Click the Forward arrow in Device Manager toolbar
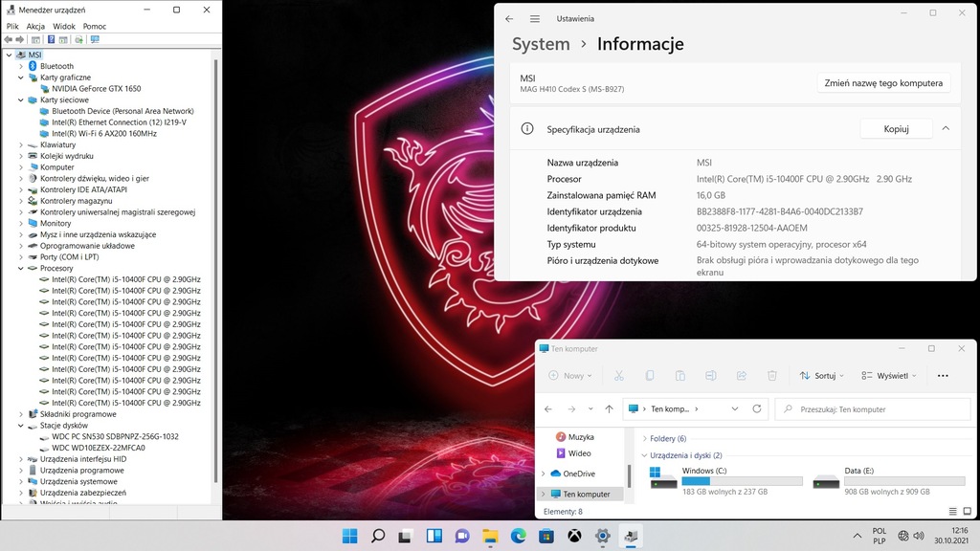 pyautogui.click(x=20, y=39)
